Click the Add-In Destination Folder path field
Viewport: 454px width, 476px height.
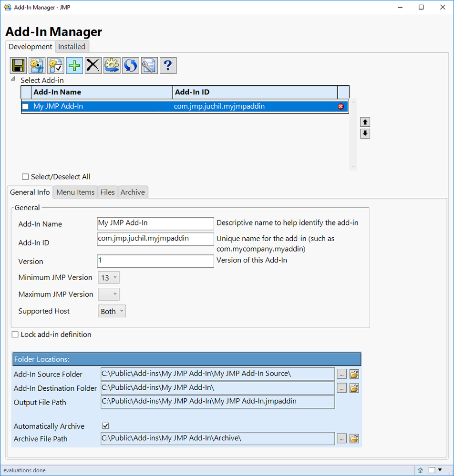point(217,388)
